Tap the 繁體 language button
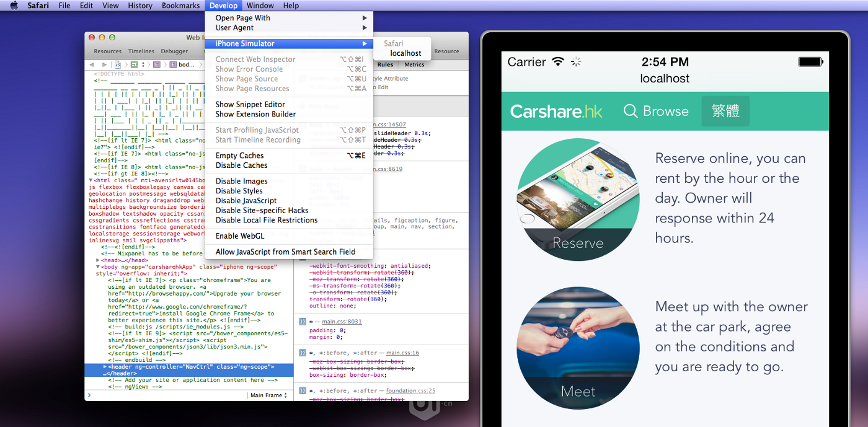This screenshot has width=868, height=427. click(x=725, y=112)
